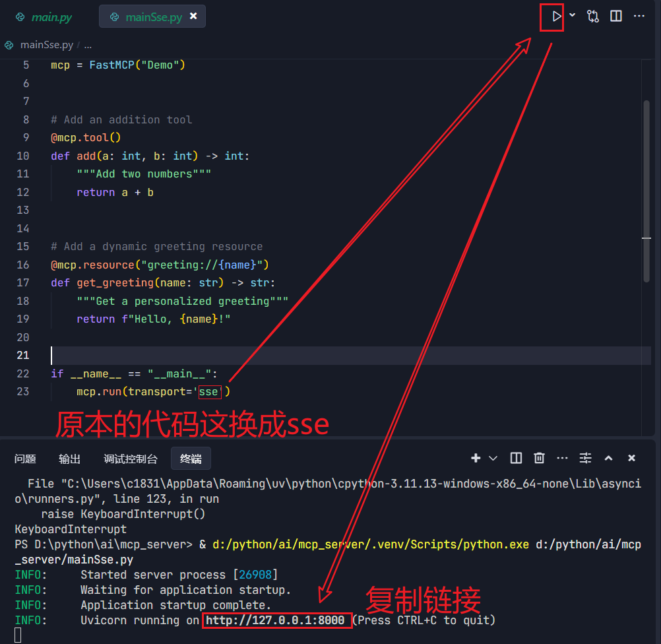The height and width of the screenshot is (644, 661).
Task: Place cursor on line number 21
Action: (x=23, y=356)
